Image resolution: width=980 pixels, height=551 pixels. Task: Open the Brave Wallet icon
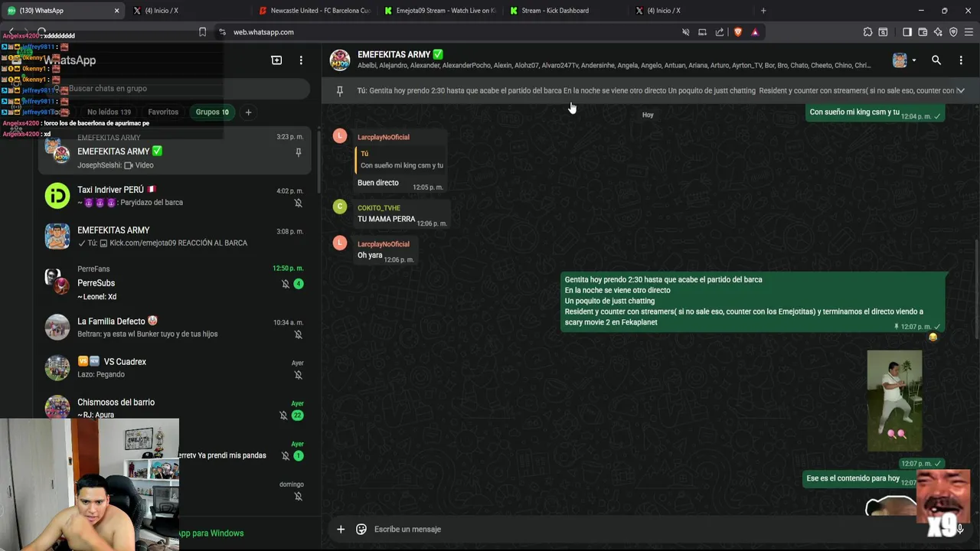[x=923, y=32]
